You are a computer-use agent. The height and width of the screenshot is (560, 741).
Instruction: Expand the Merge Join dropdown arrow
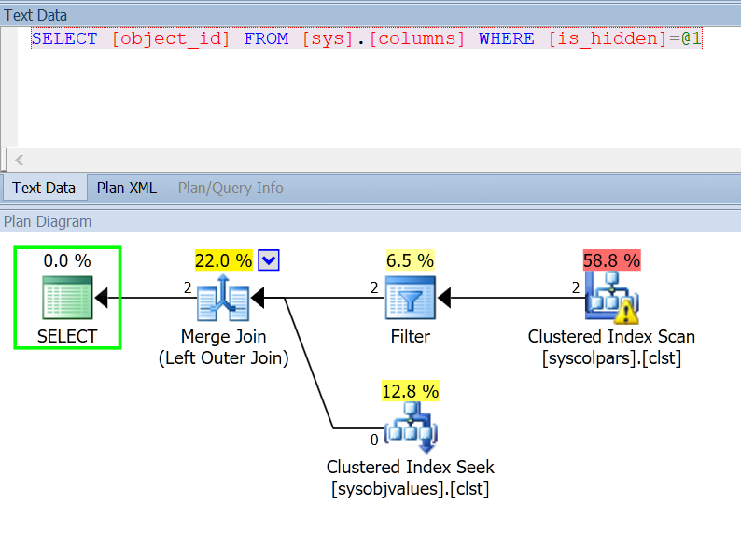click(x=269, y=260)
